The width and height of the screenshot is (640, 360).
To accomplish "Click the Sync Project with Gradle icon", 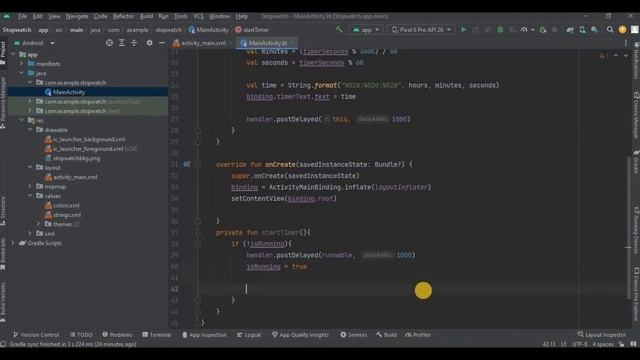I will (x=570, y=30).
